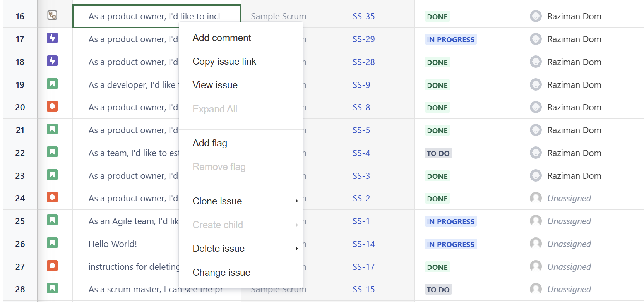Click the subtask issue type icon in row 16
644x302 pixels.
point(52,15)
